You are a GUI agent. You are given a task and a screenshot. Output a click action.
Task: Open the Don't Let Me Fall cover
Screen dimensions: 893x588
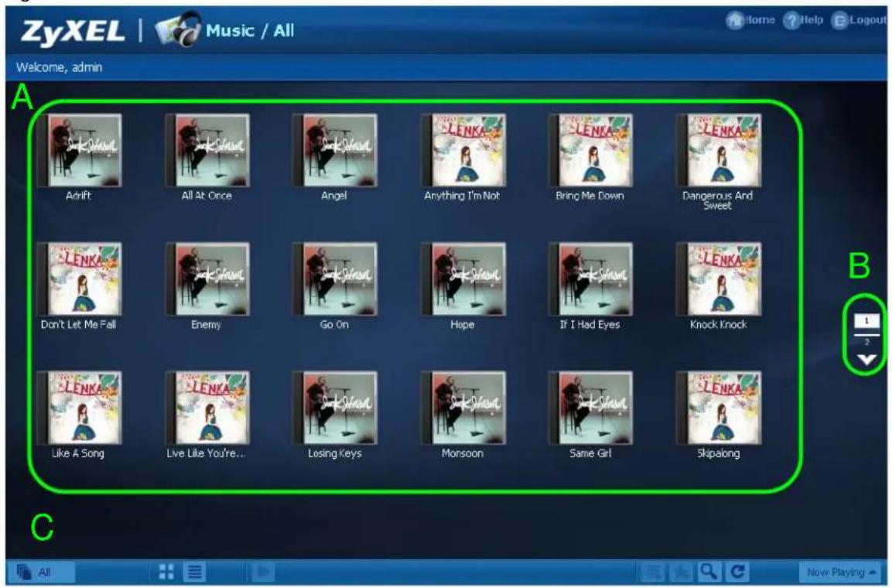[x=79, y=279]
